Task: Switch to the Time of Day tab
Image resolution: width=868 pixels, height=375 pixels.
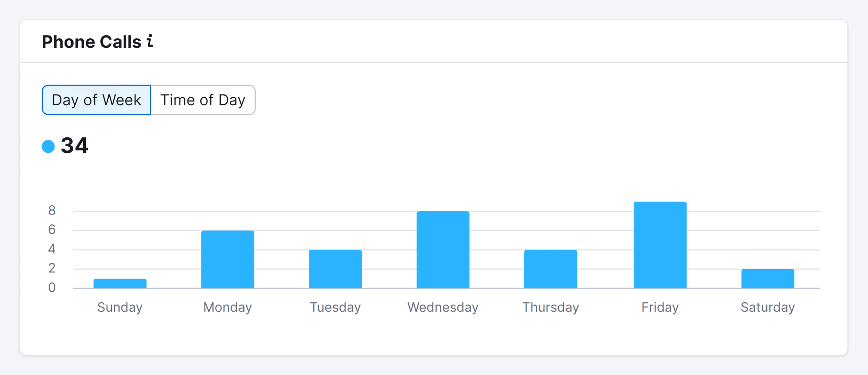Action: pyautogui.click(x=203, y=100)
